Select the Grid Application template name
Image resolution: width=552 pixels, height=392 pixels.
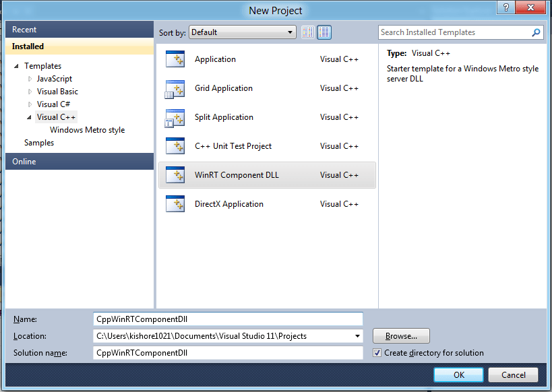click(224, 88)
